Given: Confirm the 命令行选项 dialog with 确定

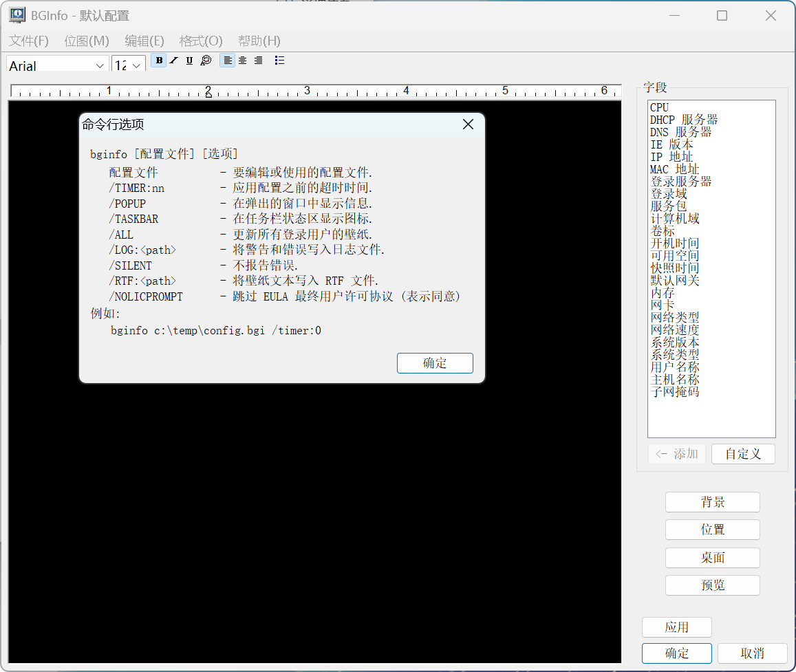Looking at the screenshot, I should (x=435, y=363).
